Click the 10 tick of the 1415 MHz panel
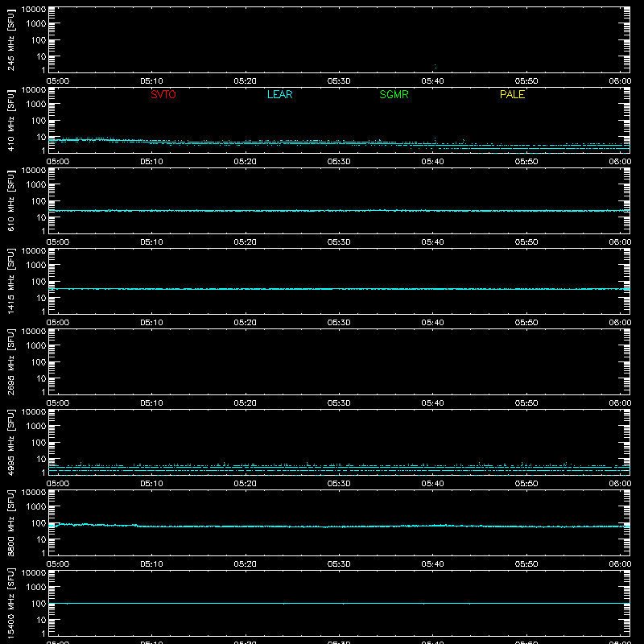Image resolution: width=644 pixels, height=644 pixels. (x=41, y=298)
